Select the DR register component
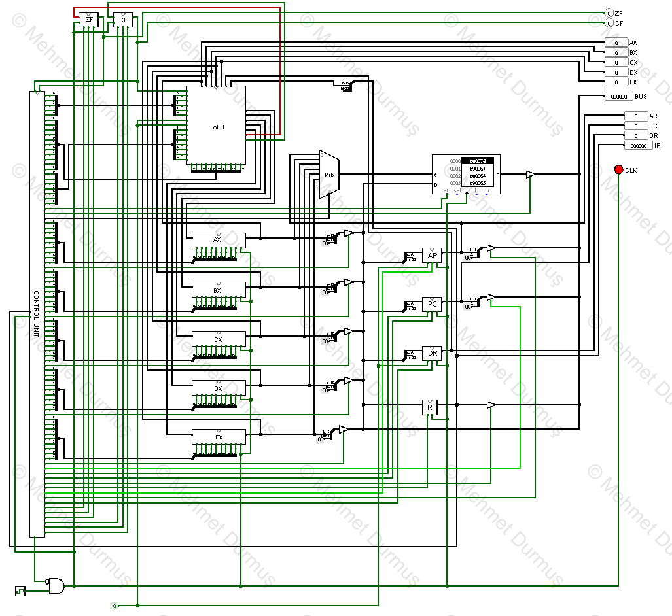 tap(431, 352)
